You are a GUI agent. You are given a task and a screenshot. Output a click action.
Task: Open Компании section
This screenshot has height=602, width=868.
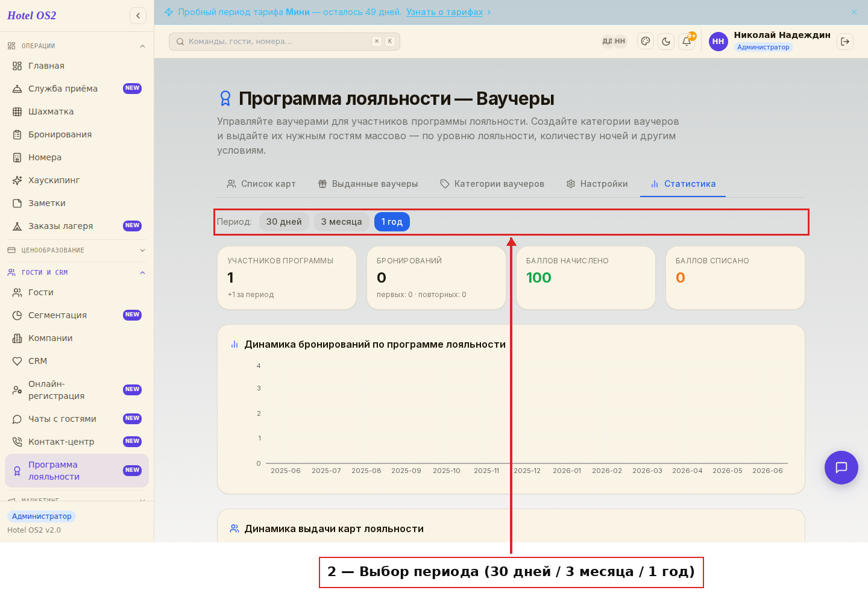coord(77,338)
